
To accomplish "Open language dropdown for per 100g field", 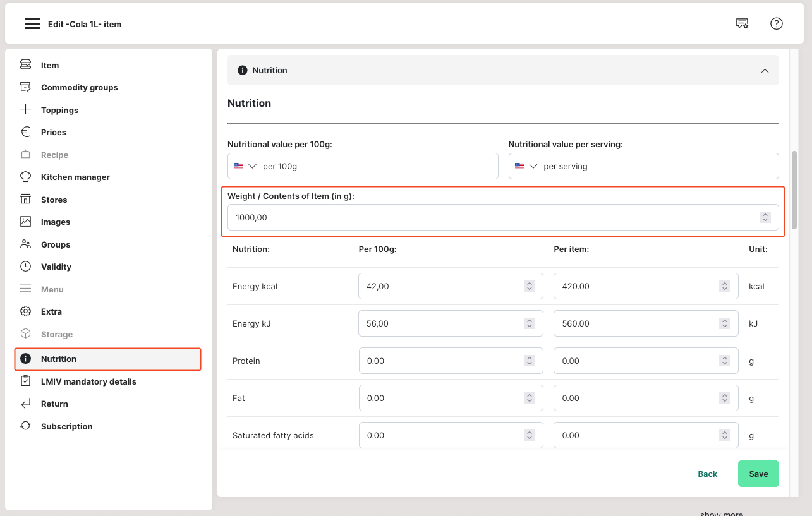I will point(253,166).
